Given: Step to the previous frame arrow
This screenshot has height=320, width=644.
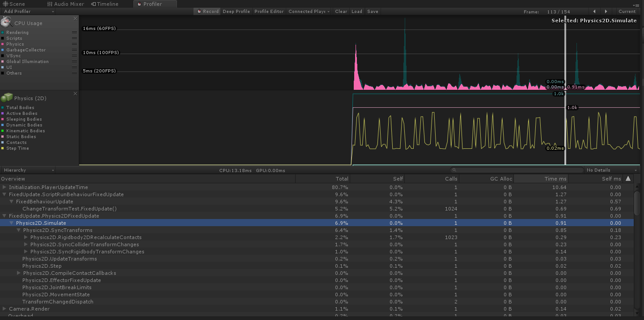Looking at the screenshot, I should [594, 11].
